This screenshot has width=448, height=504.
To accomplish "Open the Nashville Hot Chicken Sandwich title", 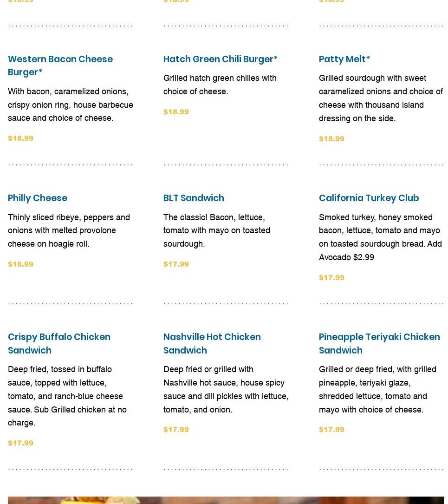I will tap(212, 343).
